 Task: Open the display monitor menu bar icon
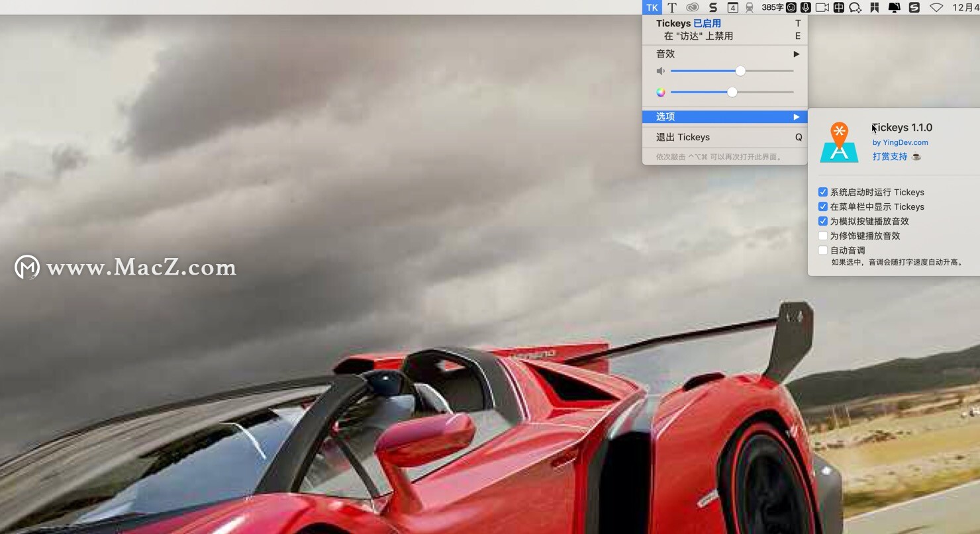[894, 7]
